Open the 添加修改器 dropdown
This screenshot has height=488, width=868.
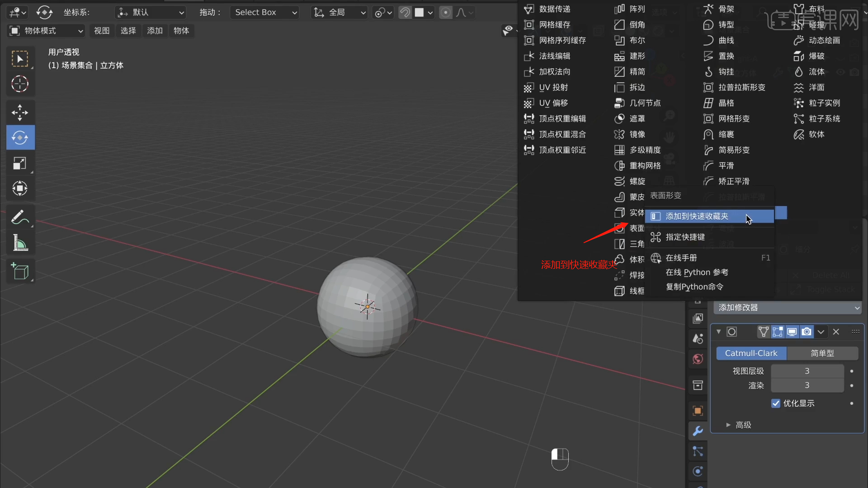tap(788, 308)
